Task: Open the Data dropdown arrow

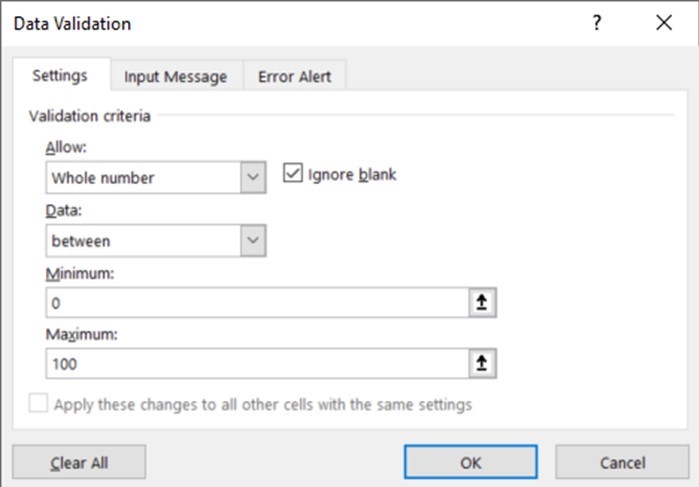Action: point(253,241)
